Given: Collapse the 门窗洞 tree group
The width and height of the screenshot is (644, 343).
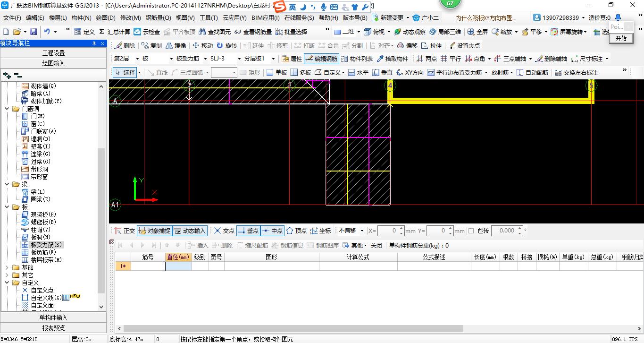Looking at the screenshot, I should 8,109.
